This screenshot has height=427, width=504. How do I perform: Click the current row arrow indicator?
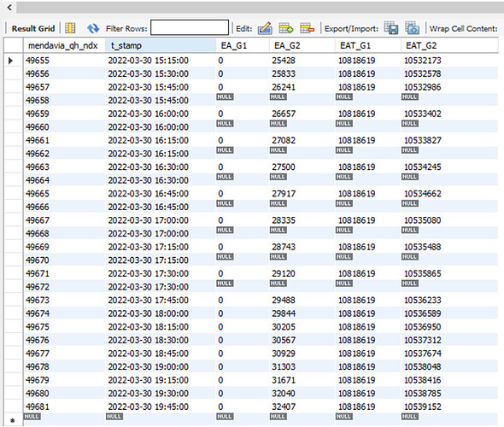[10, 61]
